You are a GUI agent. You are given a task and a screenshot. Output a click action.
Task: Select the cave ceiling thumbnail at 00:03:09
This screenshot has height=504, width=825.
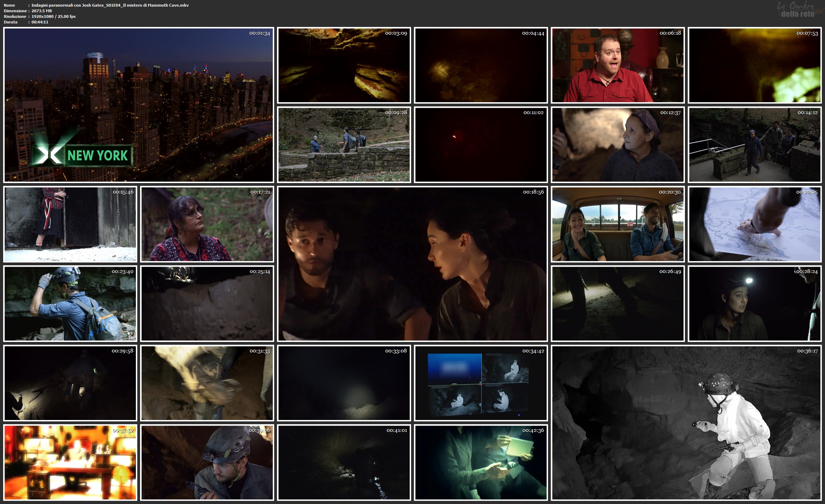pyautogui.click(x=344, y=65)
